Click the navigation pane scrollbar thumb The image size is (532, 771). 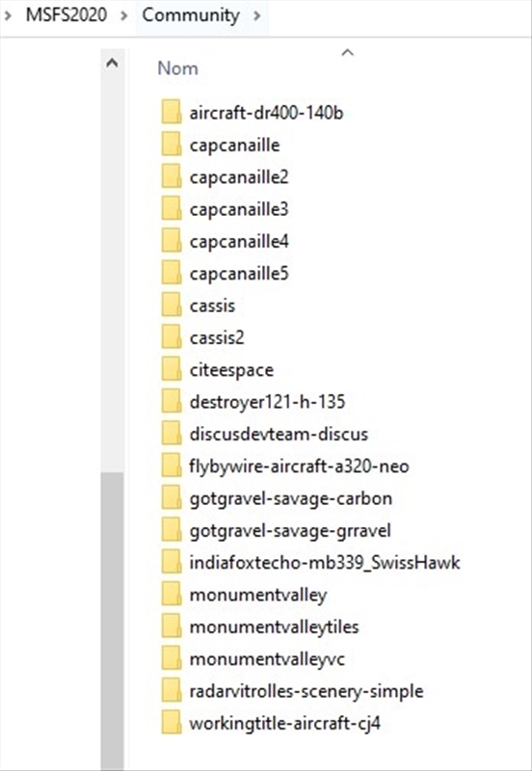(112, 621)
